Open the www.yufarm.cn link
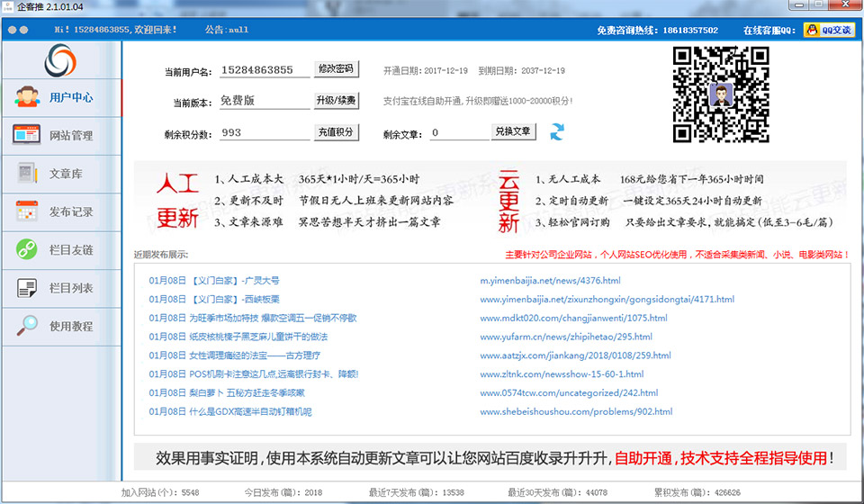 pyautogui.click(x=566, y=337)
